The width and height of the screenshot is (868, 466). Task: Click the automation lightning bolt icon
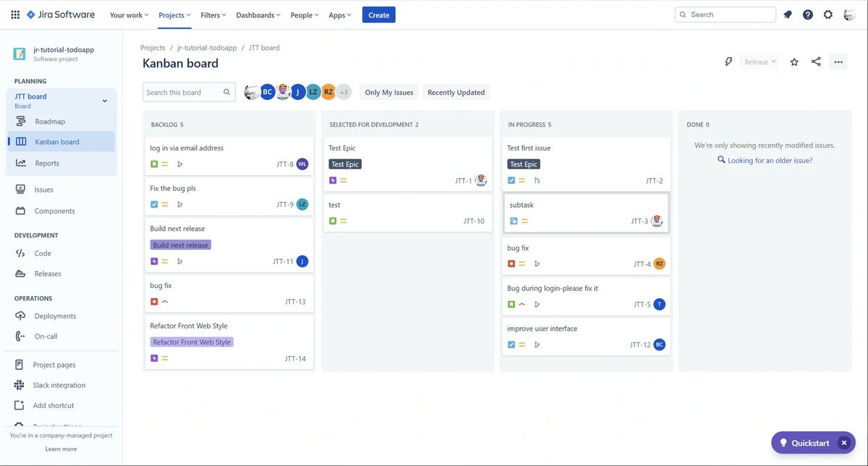point(729,62)
